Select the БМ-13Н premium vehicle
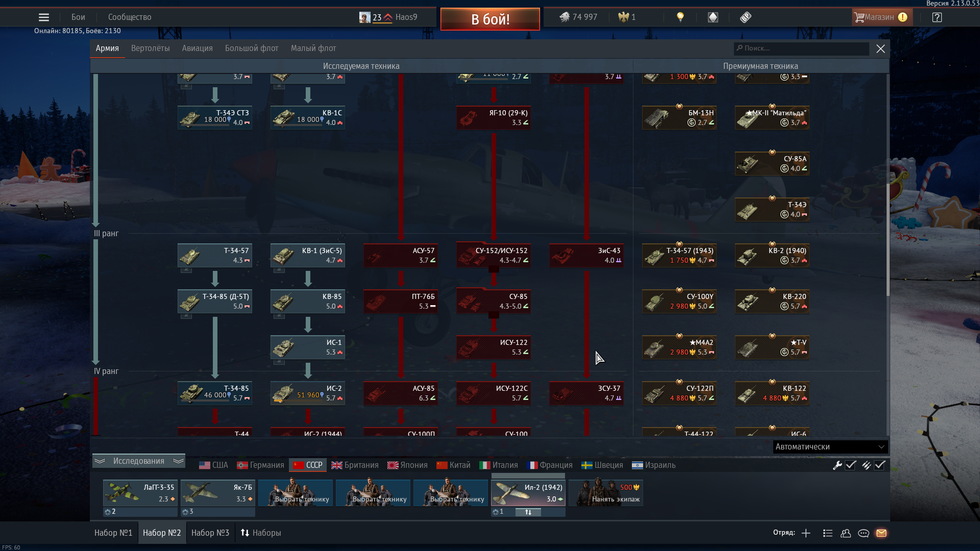980x551 pixels. coord(679,118)
